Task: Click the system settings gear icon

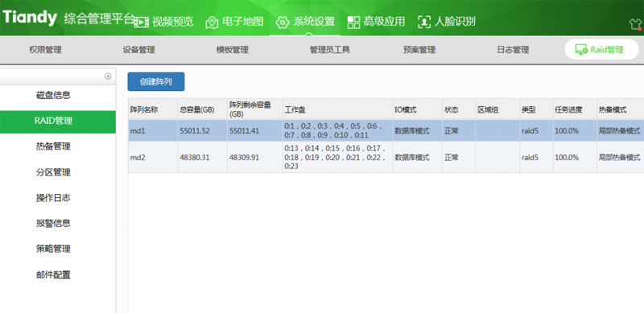Action: pos(283,22)
